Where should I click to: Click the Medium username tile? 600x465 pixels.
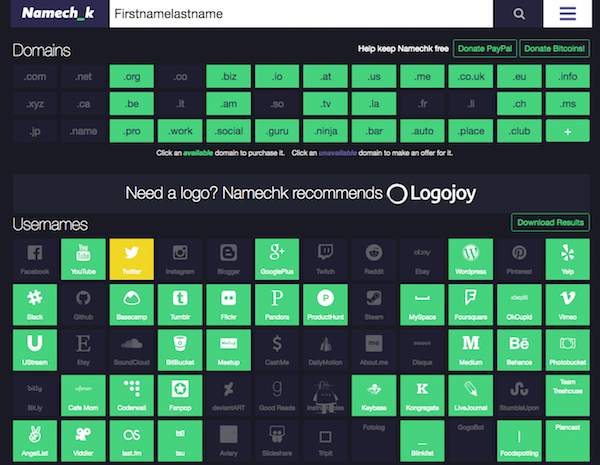point(471,350)
